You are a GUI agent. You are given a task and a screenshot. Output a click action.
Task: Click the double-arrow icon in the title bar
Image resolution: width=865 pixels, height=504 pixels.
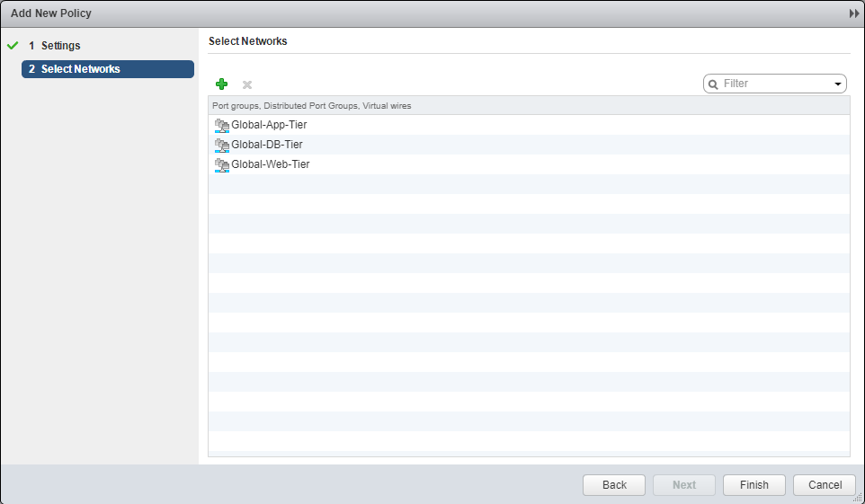(x=853, y=14)
